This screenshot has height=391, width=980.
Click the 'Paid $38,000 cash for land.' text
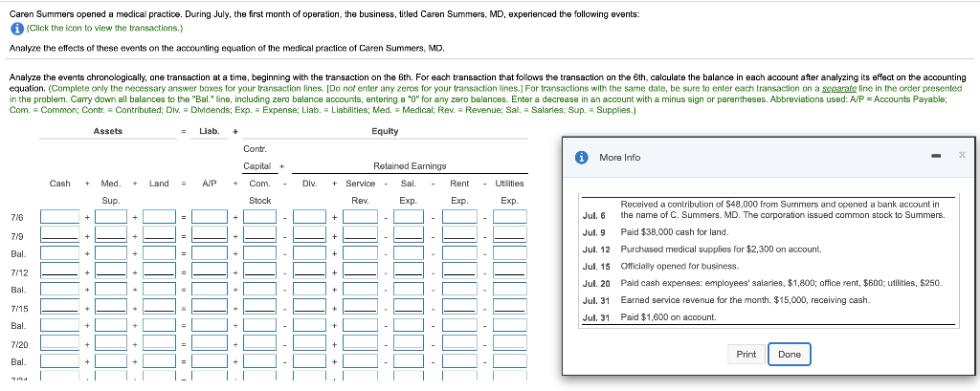(675, 231)
